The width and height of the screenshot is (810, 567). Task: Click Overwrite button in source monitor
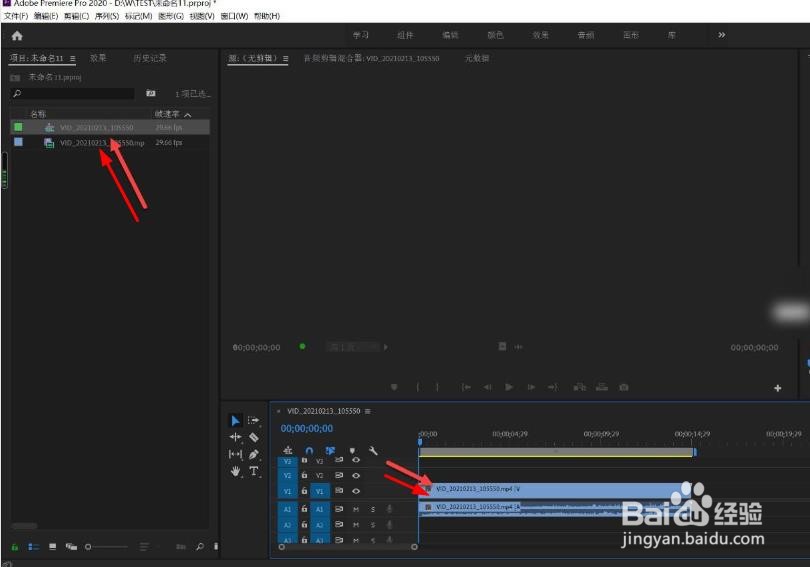(x=602, y=387)
